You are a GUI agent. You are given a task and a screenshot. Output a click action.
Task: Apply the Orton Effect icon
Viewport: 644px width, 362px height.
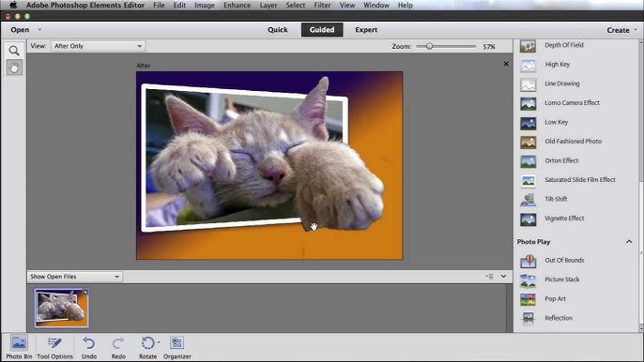tap(528, 161)
